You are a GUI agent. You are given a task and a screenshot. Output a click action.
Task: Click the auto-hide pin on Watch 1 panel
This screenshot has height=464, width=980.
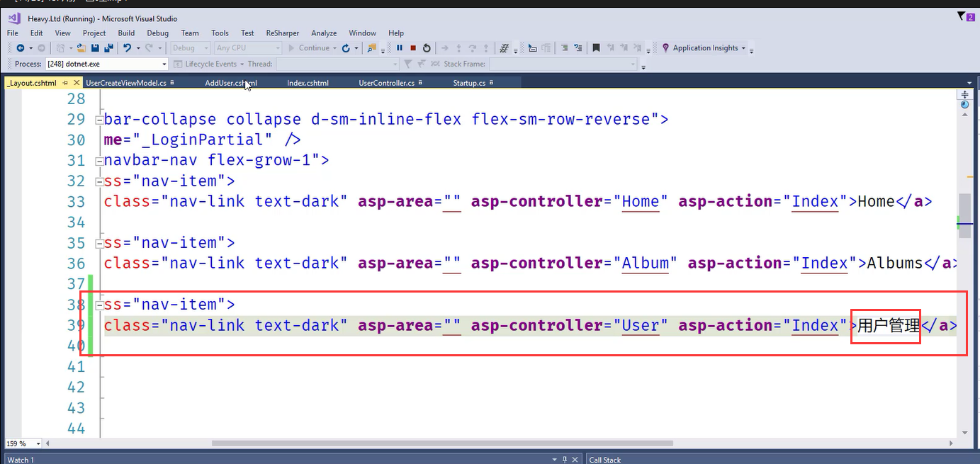coord(565,460)
